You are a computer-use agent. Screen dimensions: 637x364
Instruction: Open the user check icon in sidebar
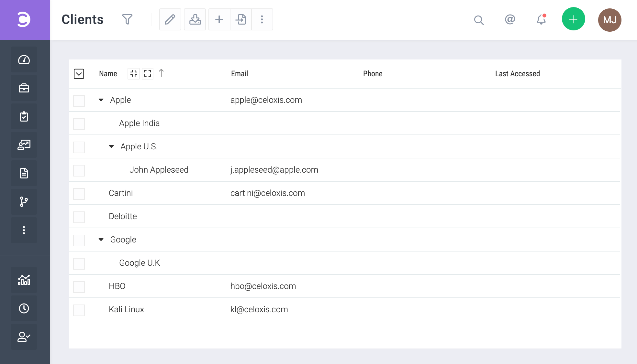pos(24,337)
